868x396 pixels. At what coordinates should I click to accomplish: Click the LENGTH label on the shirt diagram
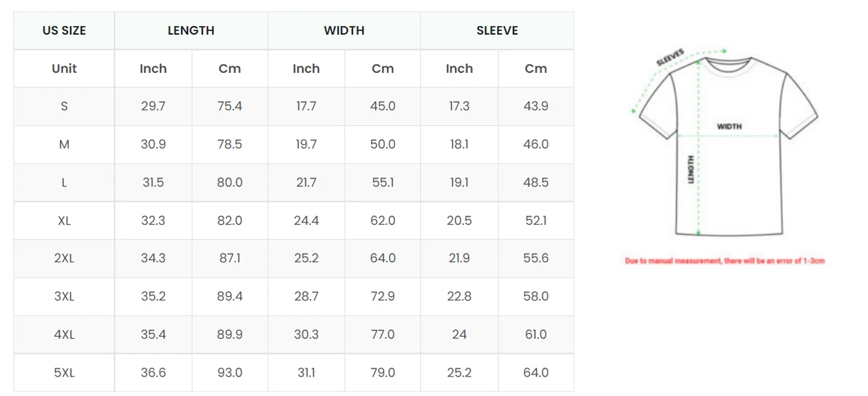point(691,169)
